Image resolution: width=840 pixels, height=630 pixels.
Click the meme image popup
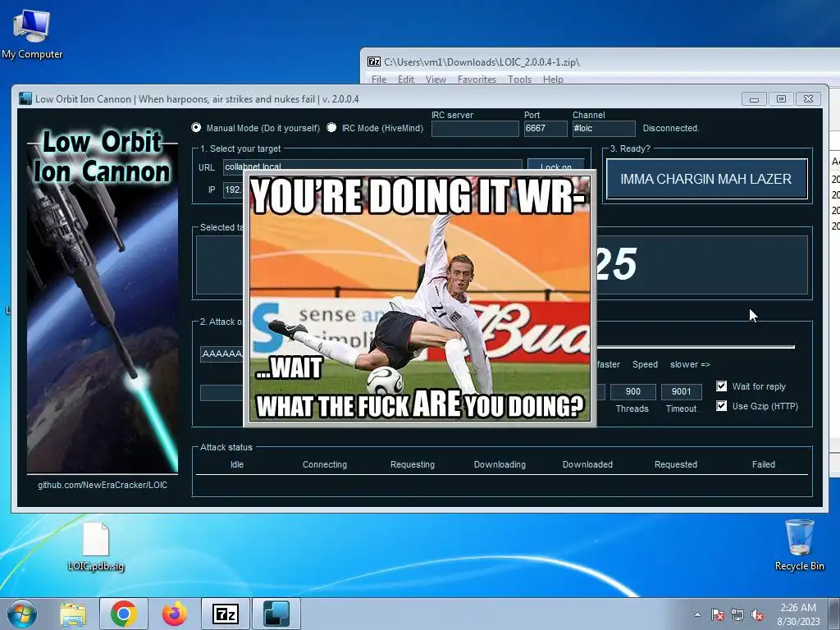point(420,299)
